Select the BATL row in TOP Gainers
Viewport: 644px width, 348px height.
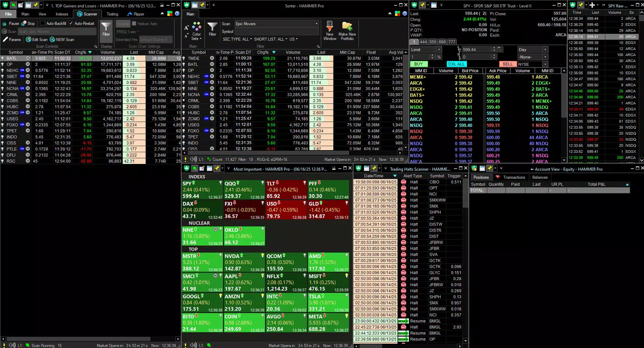[91, 58]
